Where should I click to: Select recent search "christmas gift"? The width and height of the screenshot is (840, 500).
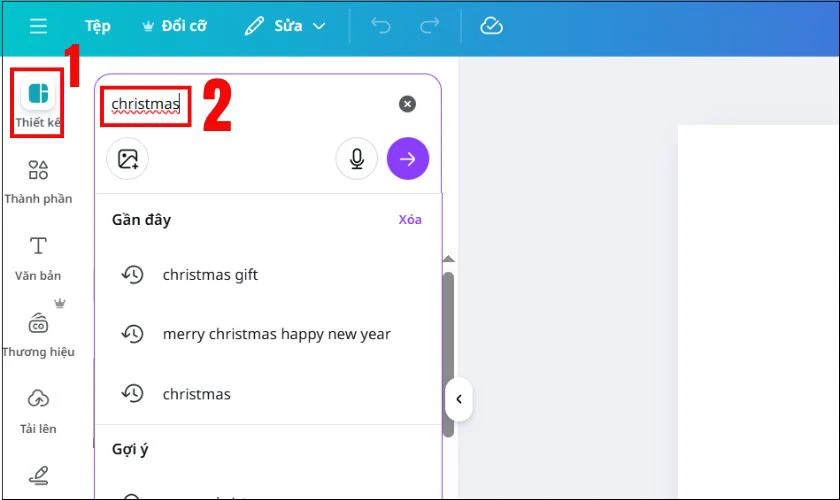coord(210,275)
